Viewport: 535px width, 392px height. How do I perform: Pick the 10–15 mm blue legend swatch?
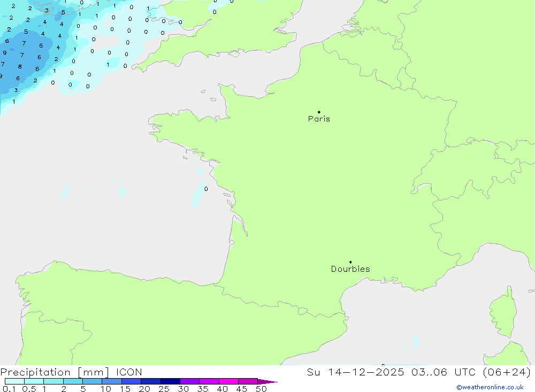112,381
